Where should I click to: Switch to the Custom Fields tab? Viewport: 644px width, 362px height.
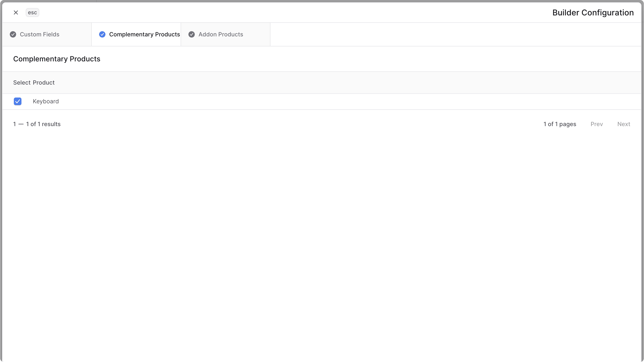coord(39,34)
